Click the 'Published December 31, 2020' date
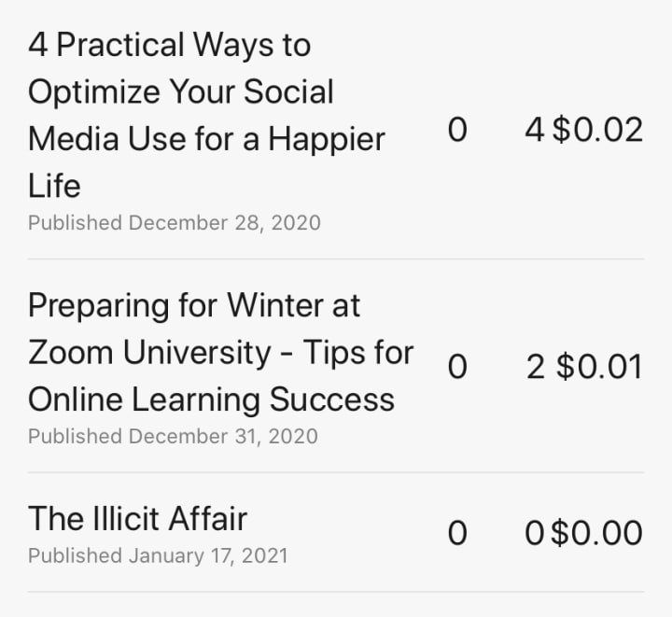The image size is (672, 617). 173,436
